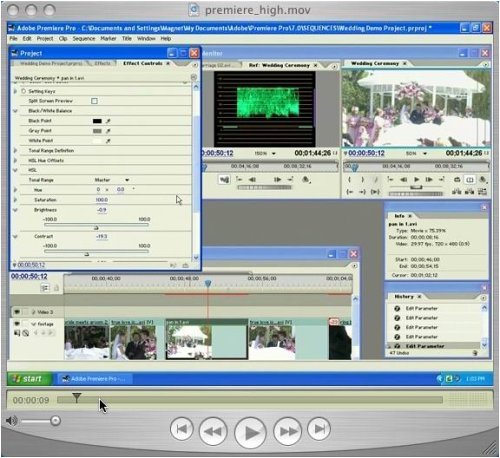The width and height of the screenshot is (500, 458).
Task: Click the QuickTime play button
Action: 250,432
